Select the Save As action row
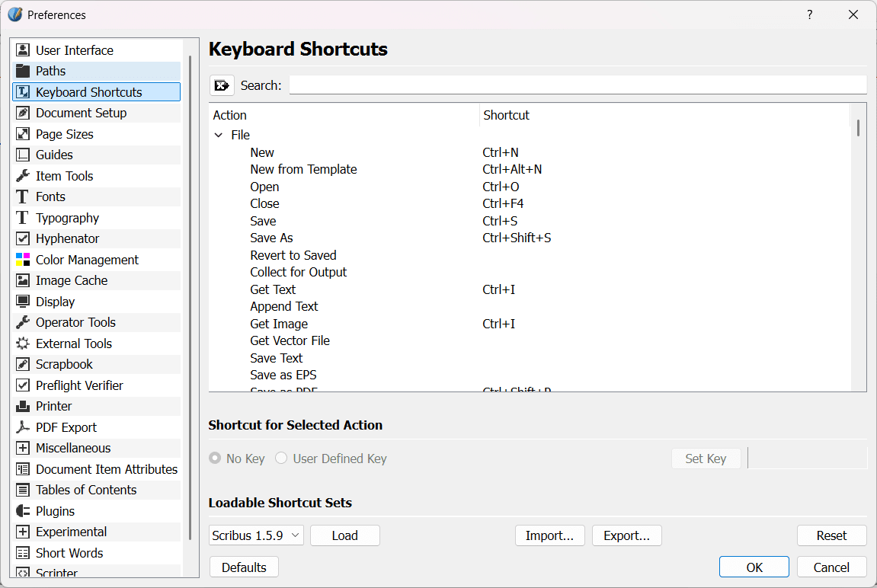The image size is (877, 588). (271, 238)
